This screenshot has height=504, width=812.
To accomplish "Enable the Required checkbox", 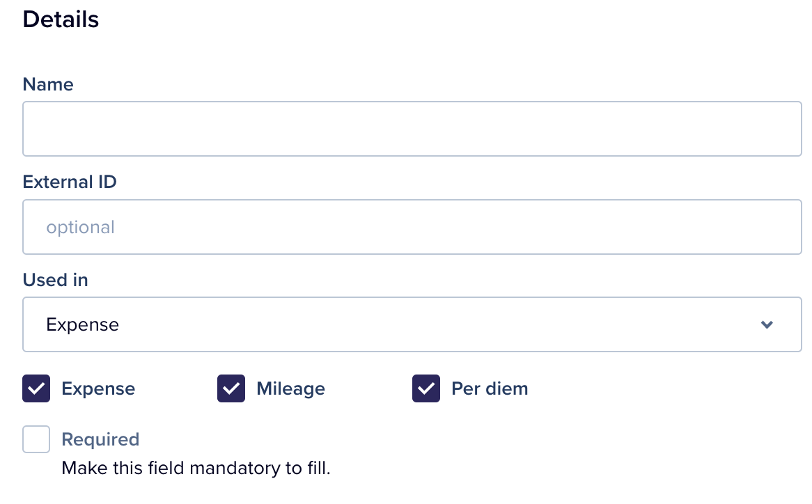I will click(36, 439).
